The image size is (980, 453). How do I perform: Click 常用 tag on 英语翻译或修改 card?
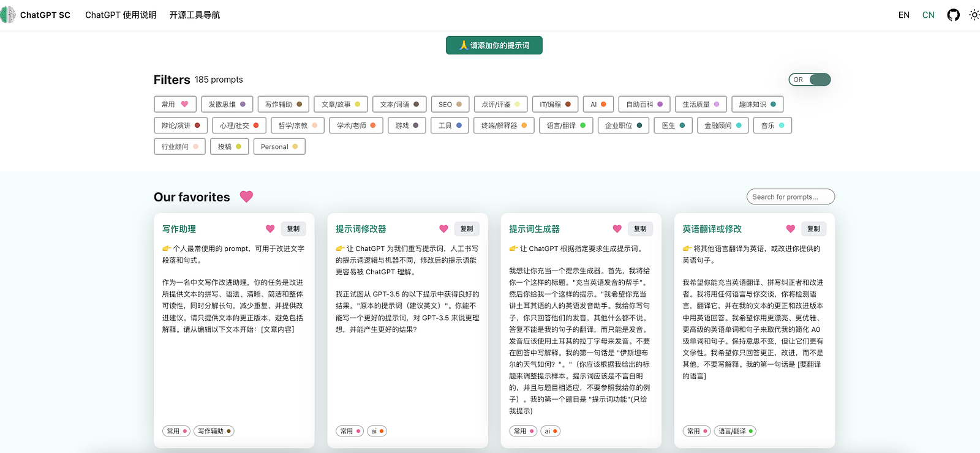[x=696, y=431]
